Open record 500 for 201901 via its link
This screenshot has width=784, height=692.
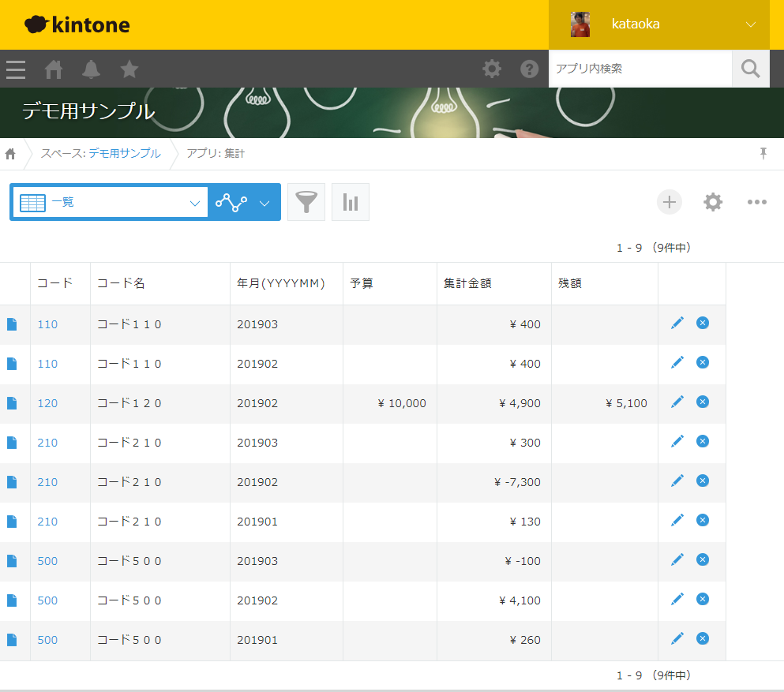click(x=47, y=640)
